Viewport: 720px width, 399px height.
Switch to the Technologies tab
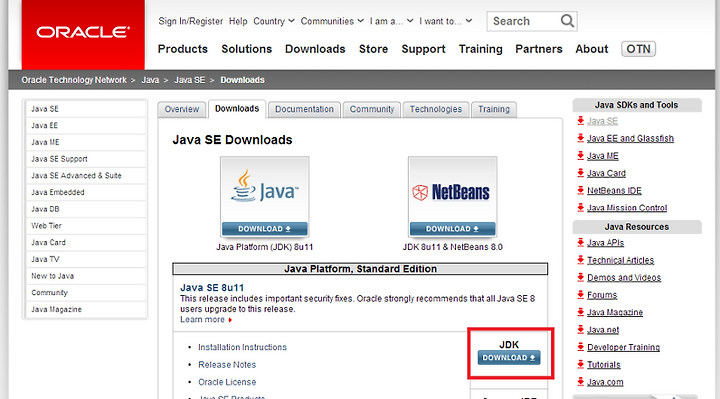436,109
